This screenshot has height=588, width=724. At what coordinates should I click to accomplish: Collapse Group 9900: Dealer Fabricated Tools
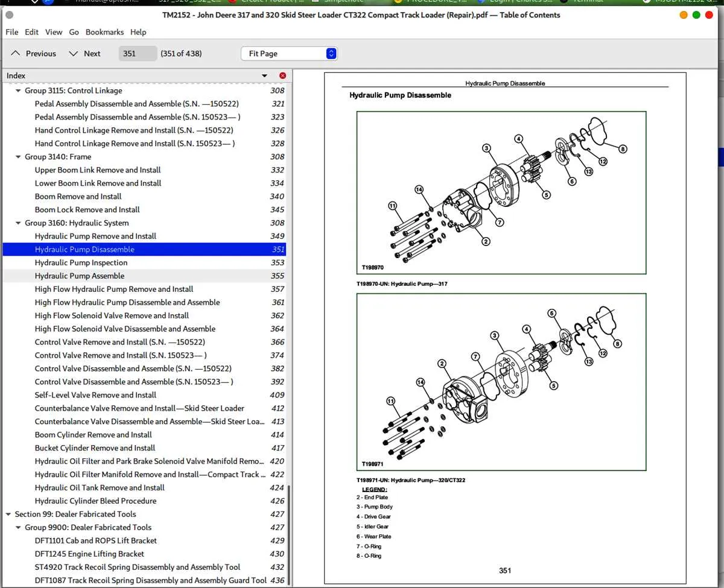pyautogui.click(x=18, y=528)
